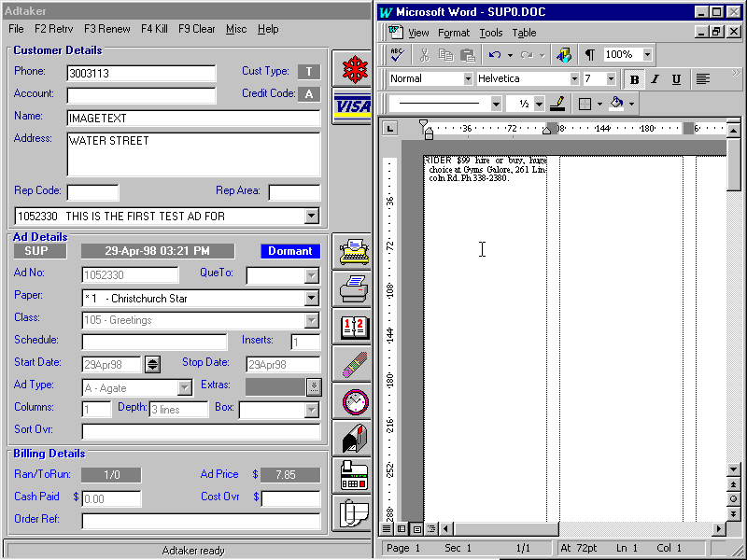Open the Format menu in Word
This screenshot has width=747, height=560.
(454, 33)
